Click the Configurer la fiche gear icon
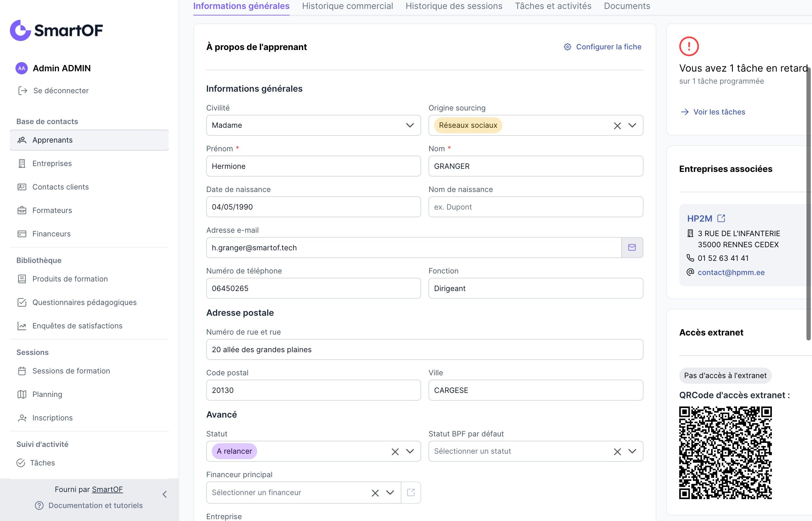 coord(567,47)
